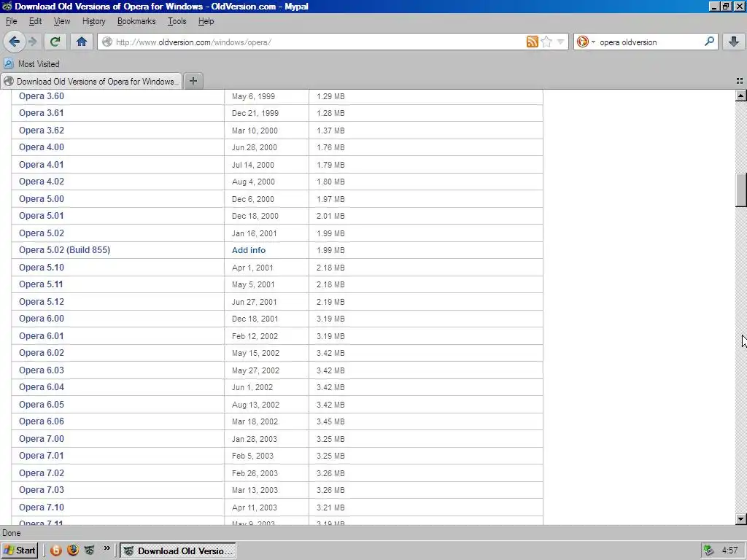Go back using the back arrow button
The image size is (747, 560).
(15, 42)
